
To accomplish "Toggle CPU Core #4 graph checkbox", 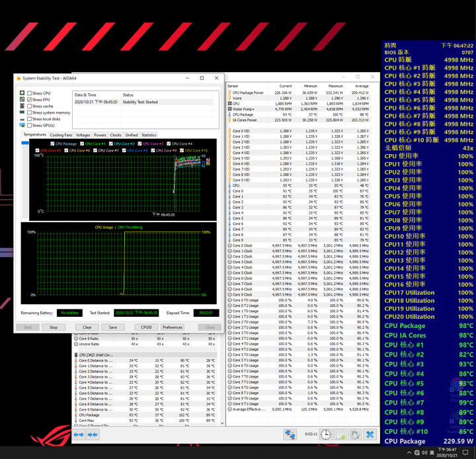I will [169, 144].
